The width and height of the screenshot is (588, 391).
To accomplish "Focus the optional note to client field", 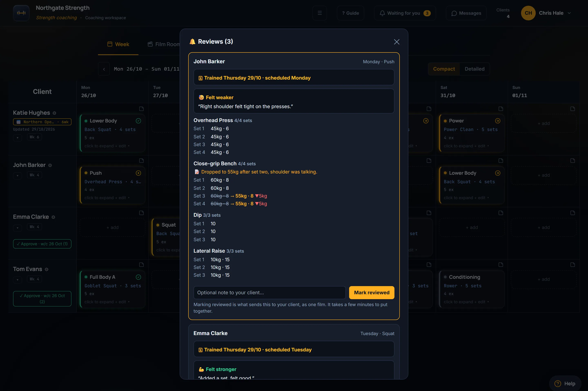I will pyautogui.click(x=269, y=292).
